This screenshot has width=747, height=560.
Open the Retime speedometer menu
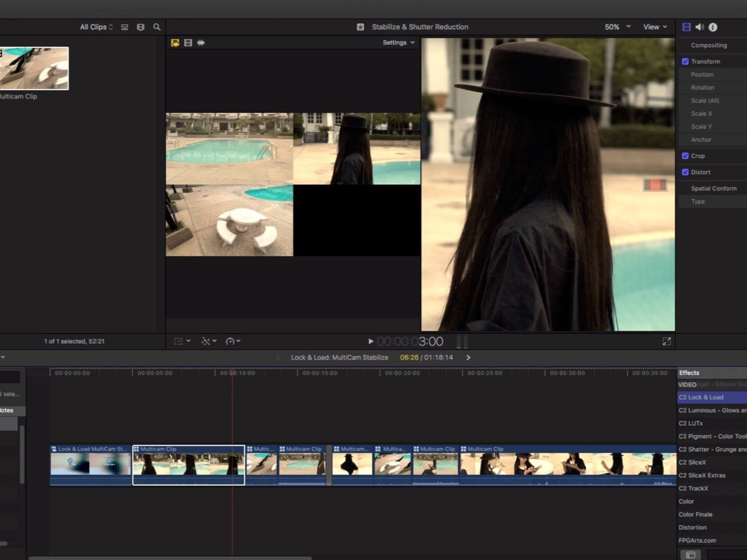click(231, 341)
